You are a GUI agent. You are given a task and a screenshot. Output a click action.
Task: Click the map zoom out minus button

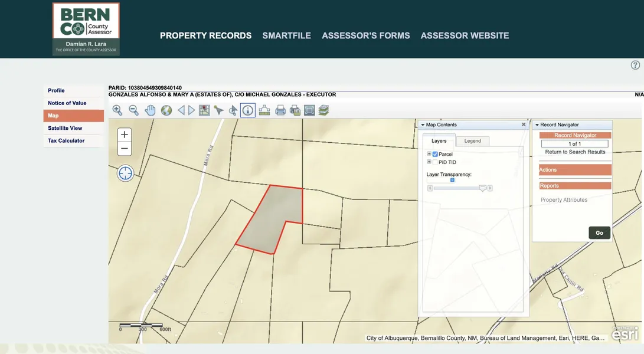pyautogui.click(x=125, y=149)
